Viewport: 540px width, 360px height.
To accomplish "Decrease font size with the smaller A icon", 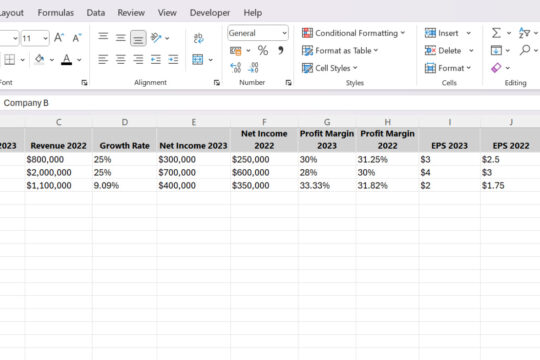I will (x=77, y=38).
